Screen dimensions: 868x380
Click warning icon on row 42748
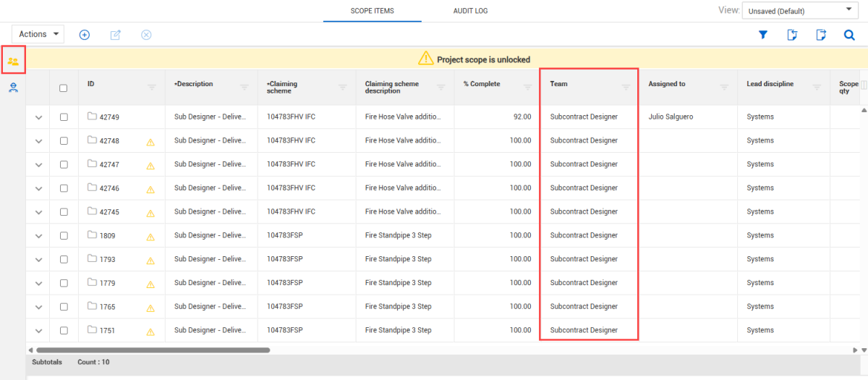[150, 142]
